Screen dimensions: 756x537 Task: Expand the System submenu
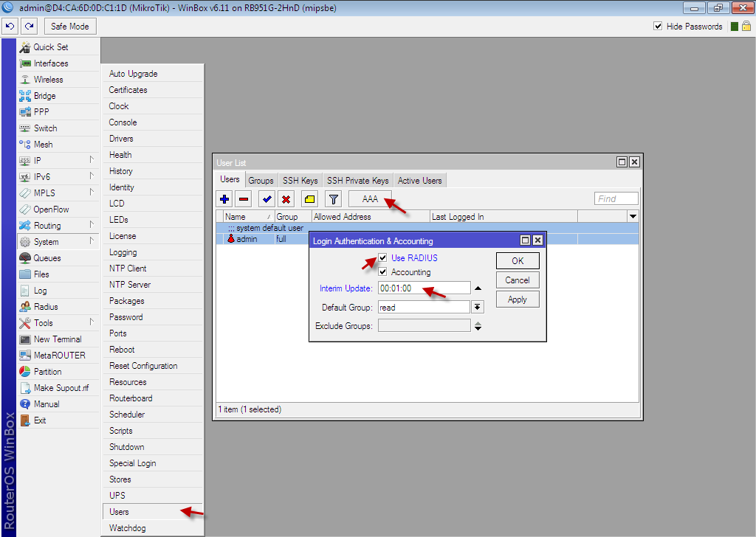[x=92, y=240]
